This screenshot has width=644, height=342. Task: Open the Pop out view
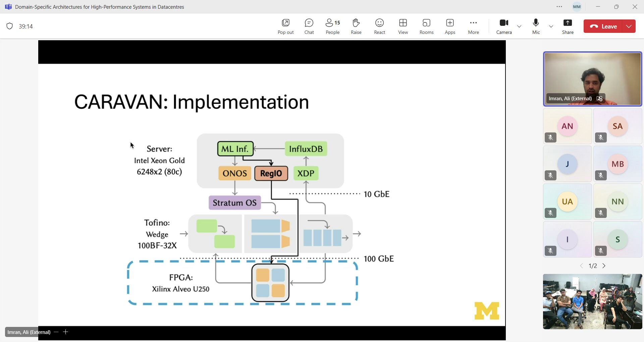(x=285, y=26)
